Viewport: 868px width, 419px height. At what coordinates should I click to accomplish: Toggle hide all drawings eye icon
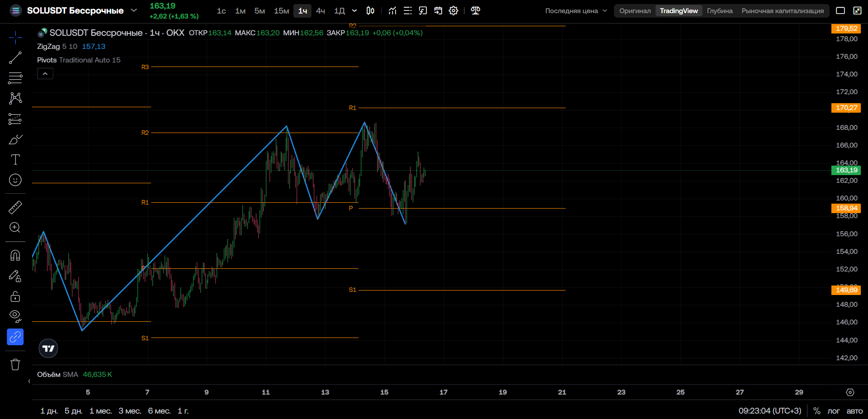point(15,316)
